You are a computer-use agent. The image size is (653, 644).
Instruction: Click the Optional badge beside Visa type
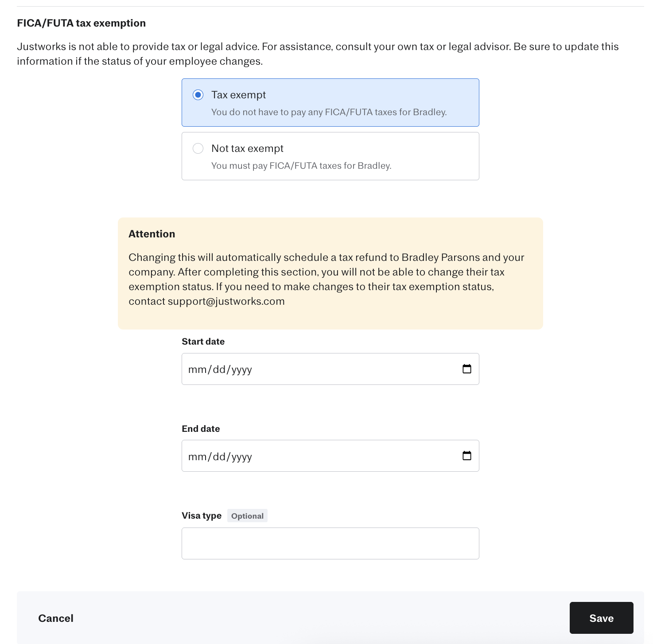point(247,516)
